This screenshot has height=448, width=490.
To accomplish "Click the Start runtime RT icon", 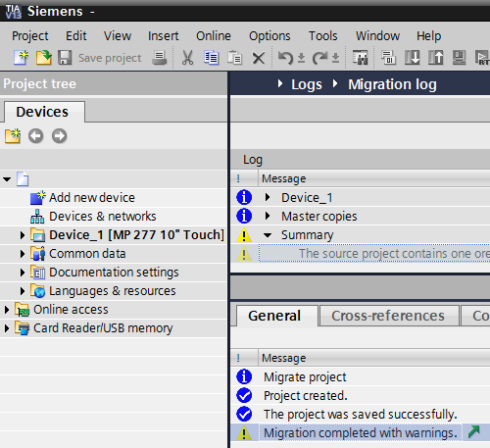I will pos(482,58).
